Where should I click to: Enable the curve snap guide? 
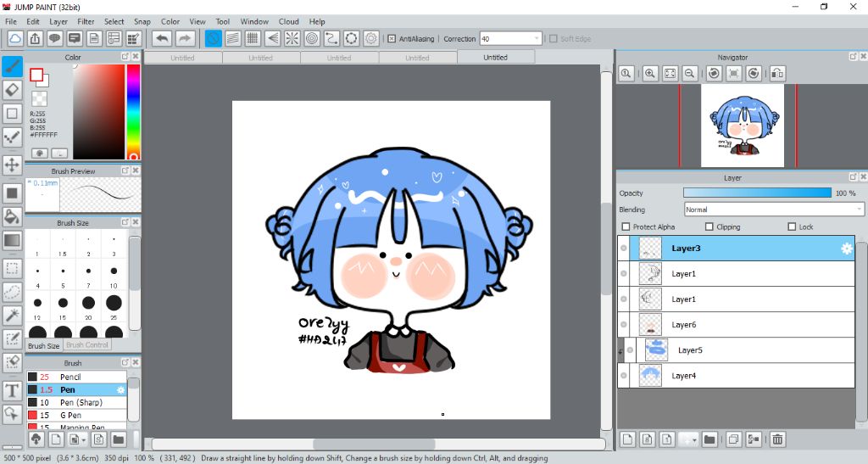pos(331,39)
